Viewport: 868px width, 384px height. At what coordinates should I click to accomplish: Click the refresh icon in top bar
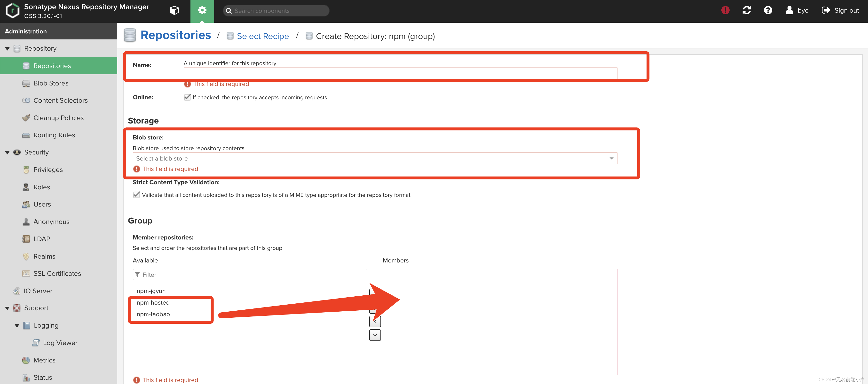click(x=746, y=10)
